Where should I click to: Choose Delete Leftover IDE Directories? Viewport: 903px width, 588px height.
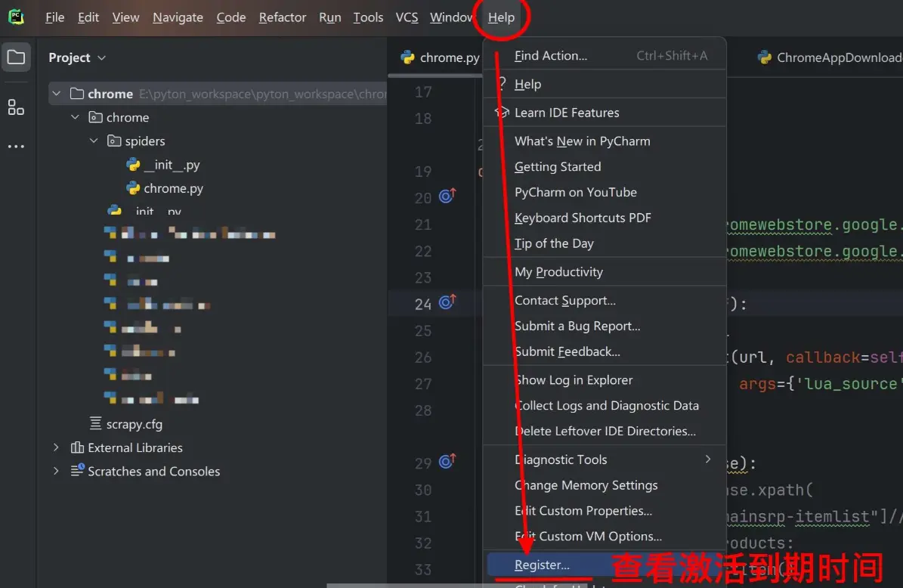[605, 431]
